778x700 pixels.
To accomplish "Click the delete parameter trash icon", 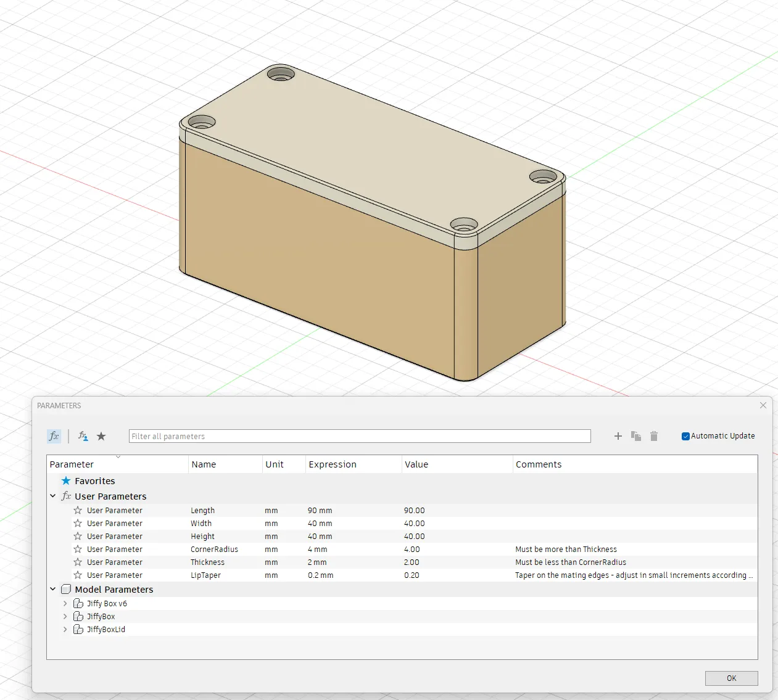I will pyautogui.click(x=654, y=436).
